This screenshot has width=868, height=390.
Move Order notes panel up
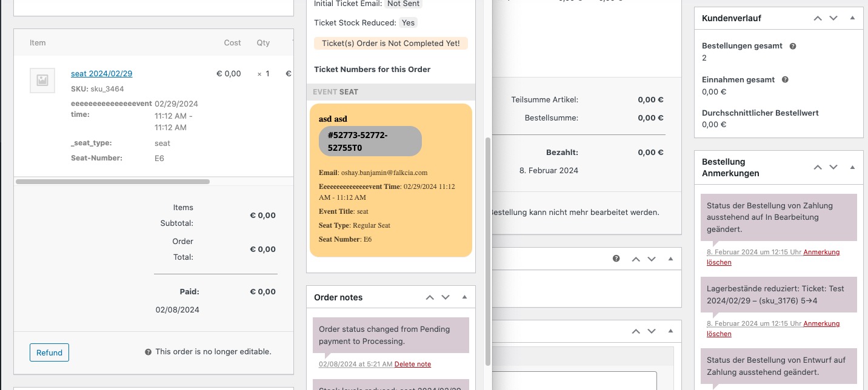click(x=430, y=297)
